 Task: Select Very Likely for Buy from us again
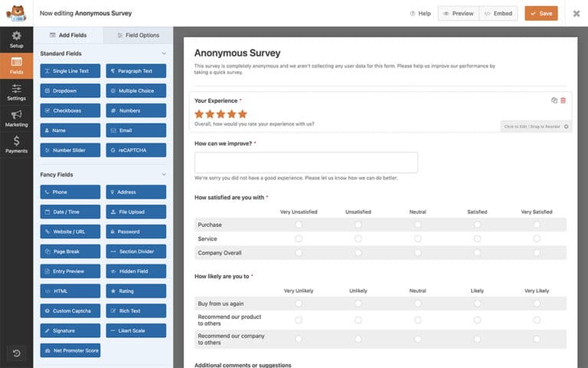537,304
